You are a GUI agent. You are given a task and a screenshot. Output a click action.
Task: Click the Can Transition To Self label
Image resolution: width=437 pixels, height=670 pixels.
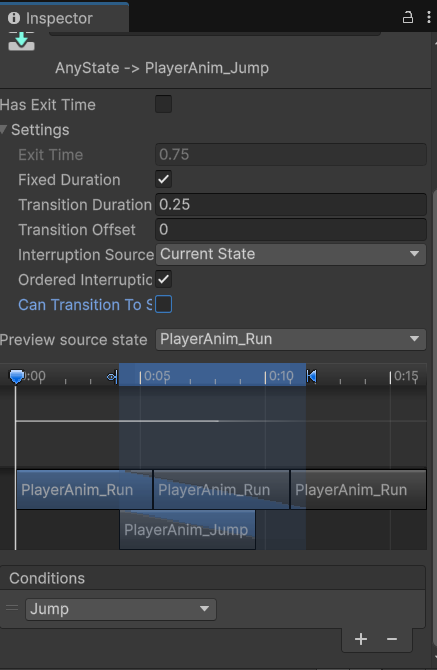tap(85, 305)
